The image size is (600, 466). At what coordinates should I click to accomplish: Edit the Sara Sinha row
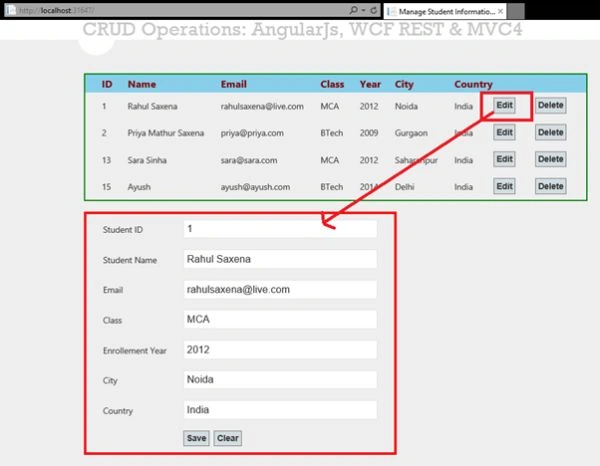click(504, 159)
